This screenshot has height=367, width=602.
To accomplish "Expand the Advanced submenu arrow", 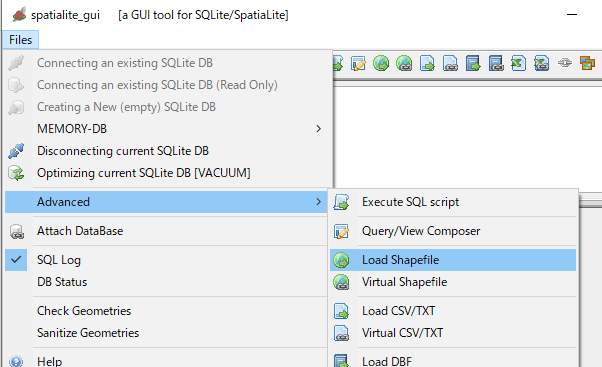I will coord(318,202).
